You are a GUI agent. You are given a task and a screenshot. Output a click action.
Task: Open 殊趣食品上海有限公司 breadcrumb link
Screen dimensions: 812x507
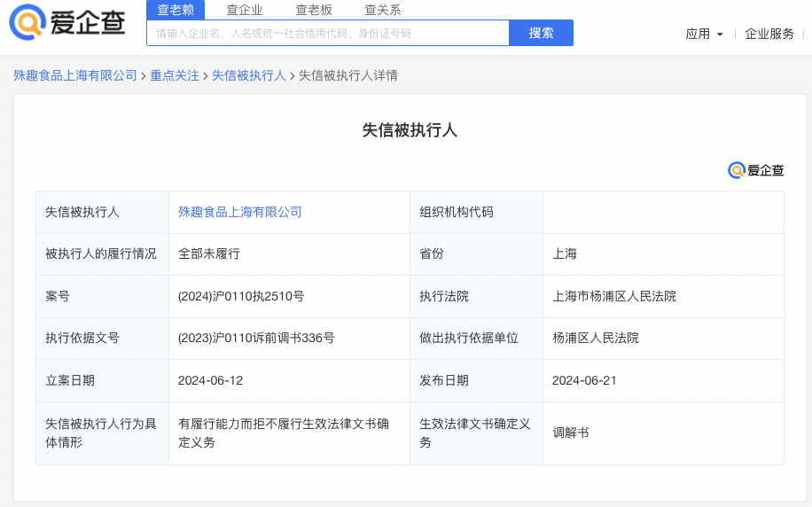click(x=75, y=75)
